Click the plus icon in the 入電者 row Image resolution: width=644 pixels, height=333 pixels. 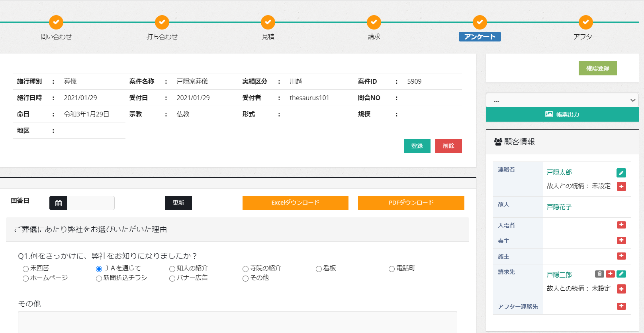(621, 225)
